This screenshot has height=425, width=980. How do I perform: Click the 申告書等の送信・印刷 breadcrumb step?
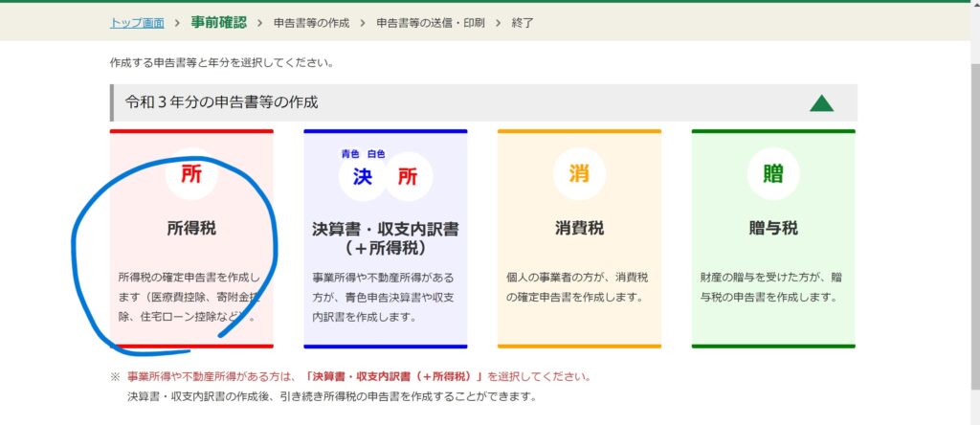pos(430,23)
